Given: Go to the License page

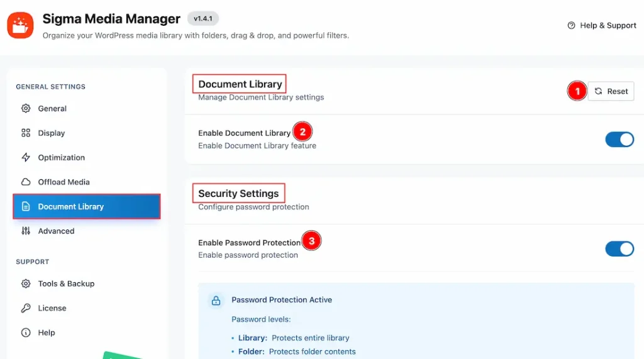Looking at the screenshot, I should (86, 308).
